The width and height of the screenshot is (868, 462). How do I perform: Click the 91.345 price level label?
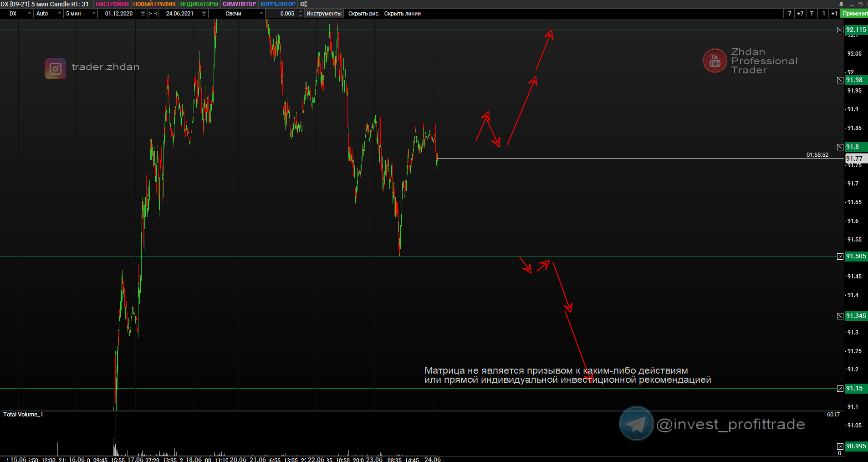point(856,316)
